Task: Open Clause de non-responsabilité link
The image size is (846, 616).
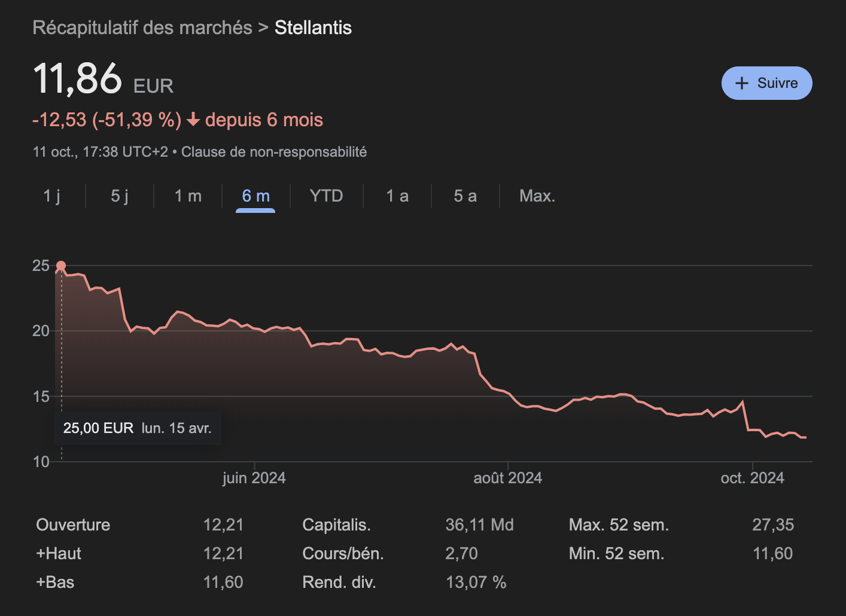Action: click(274, 152)
